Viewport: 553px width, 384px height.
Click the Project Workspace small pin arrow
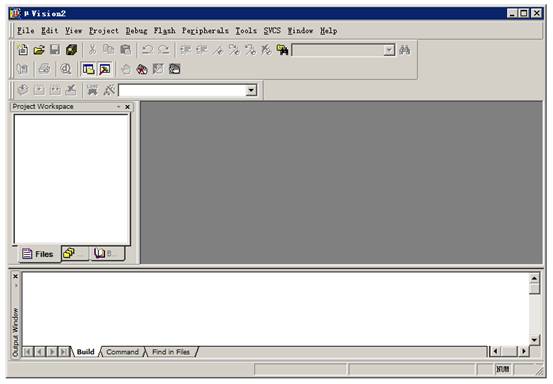[118, 106]
